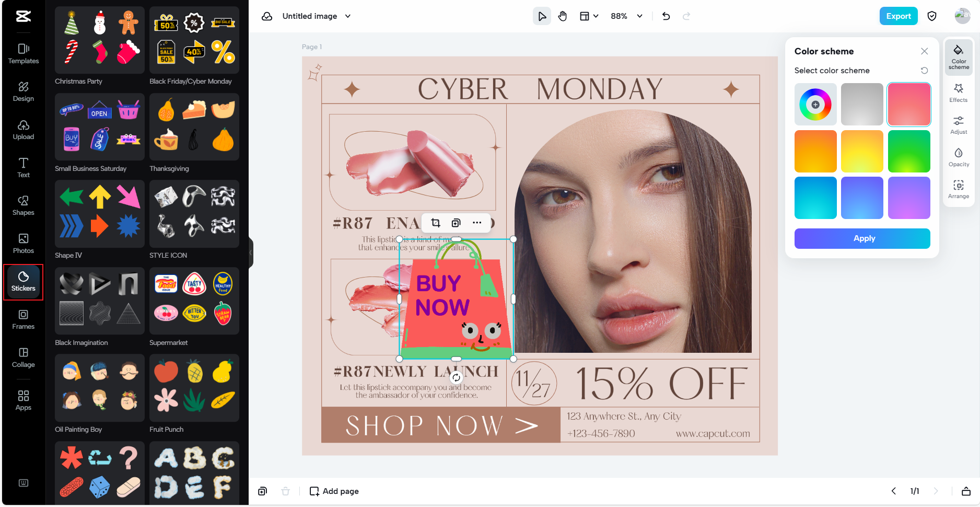Apply the selected color scheme
Screen dimensions: 980x507
pyautogui.click(x=862, y=238)
